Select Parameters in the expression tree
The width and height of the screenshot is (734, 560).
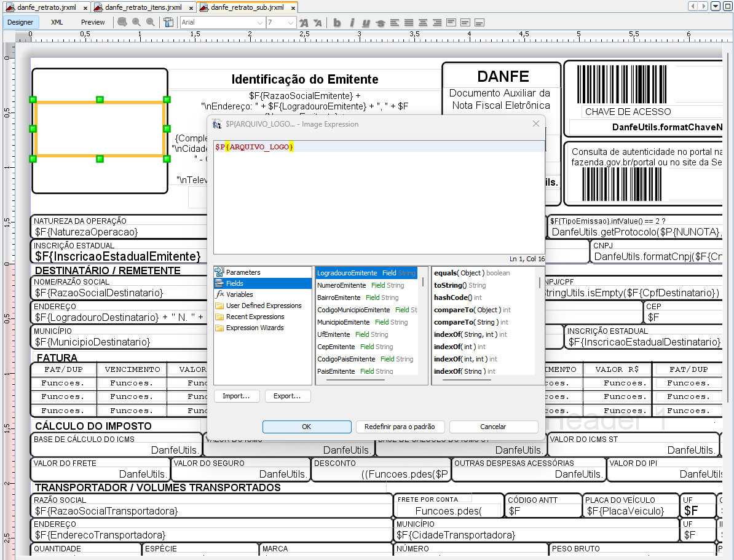[243, 272]
